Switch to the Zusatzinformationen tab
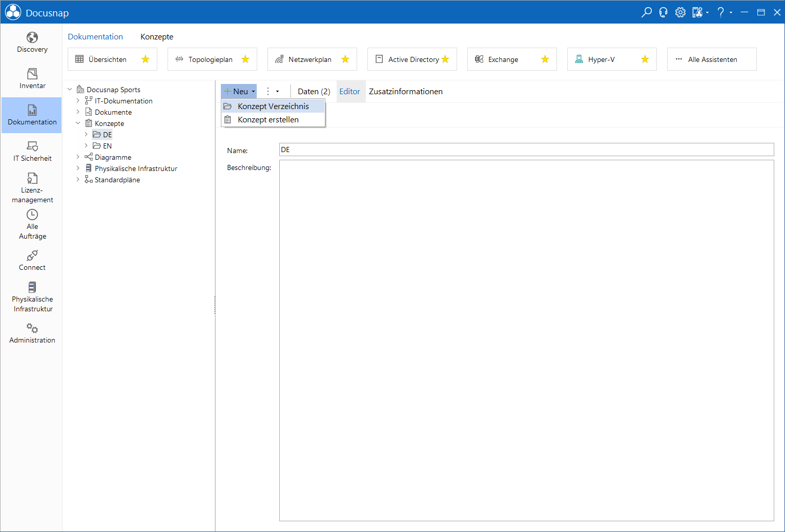The image size is (785, 532). 405,92
